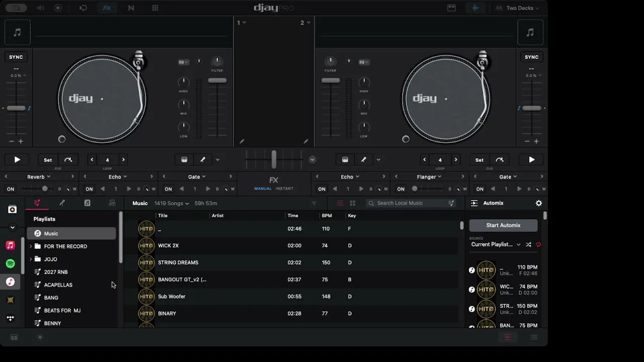Viewport: 644px width, 362px height.
Task: Toggle the Flanger effect ON button
Action: pyautogui.click(x=401, y=189)
